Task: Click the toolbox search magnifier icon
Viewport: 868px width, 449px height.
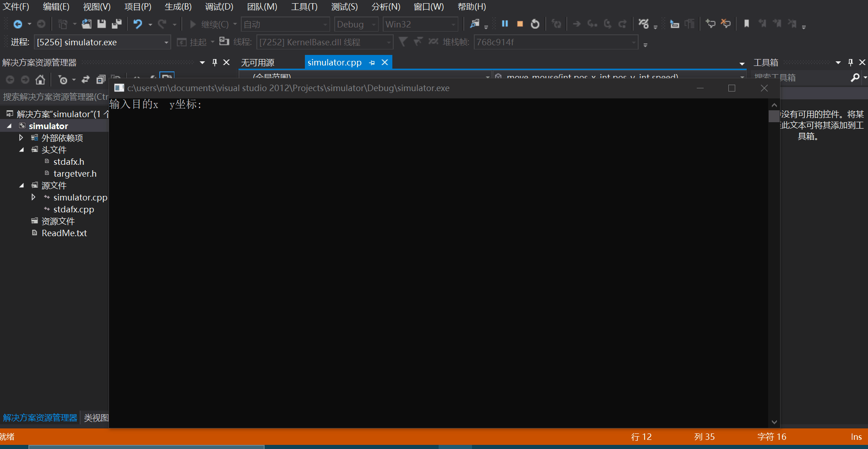Action: pyautogui.click(x=854, y=78)
